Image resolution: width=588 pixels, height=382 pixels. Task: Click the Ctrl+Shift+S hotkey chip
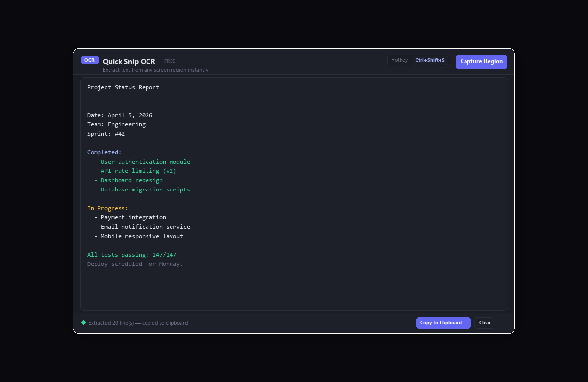[430, 60]
